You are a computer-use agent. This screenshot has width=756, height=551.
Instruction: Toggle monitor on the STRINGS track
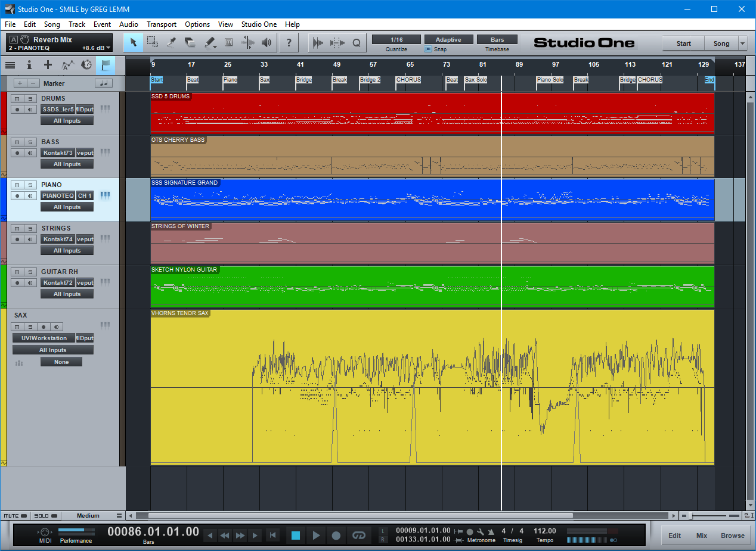(30, 239)
